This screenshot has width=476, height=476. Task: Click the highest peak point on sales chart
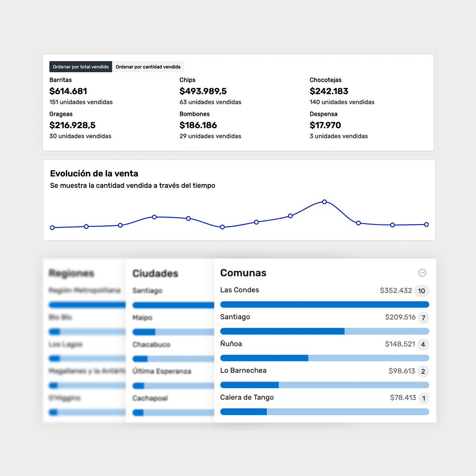tap(324, 202)
